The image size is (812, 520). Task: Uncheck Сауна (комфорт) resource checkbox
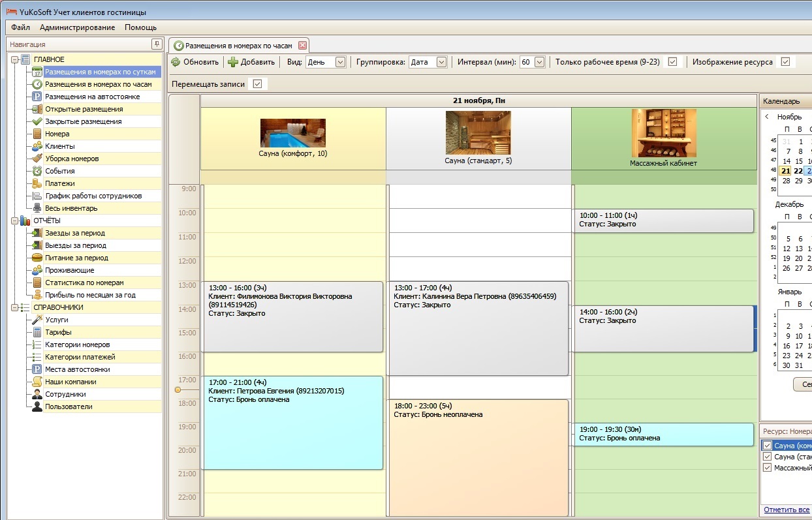[x=767, y=445]
